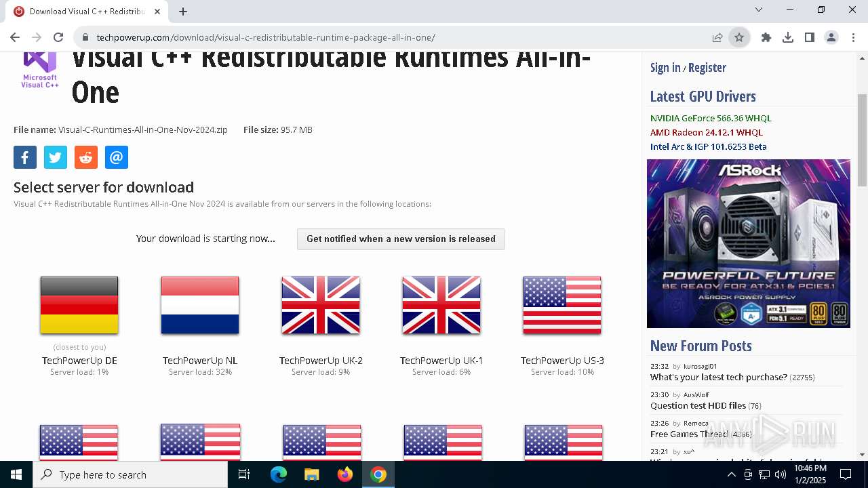Open a new tab with plus button
Viewport: 868px width, 488px height.
tap(183, 12)
